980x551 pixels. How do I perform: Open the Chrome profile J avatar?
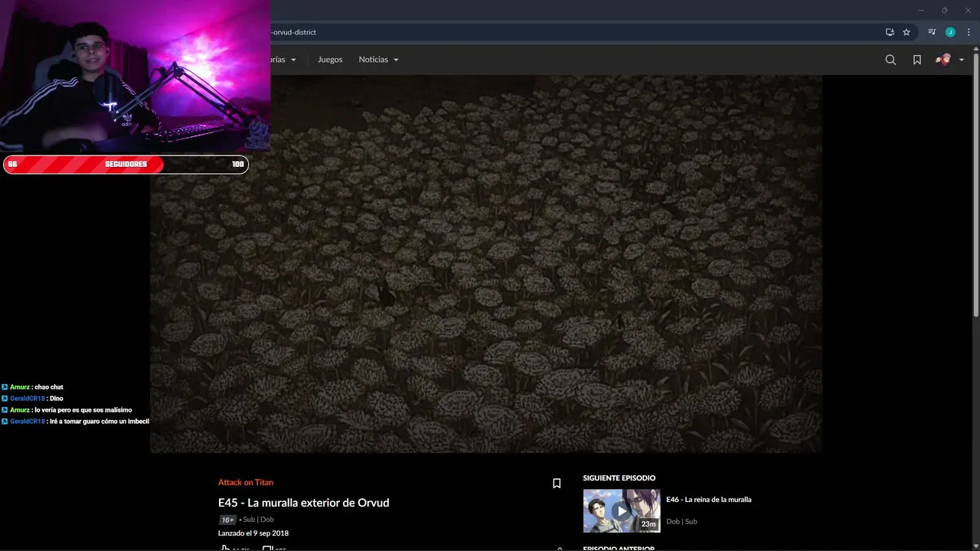pos(950,32)
